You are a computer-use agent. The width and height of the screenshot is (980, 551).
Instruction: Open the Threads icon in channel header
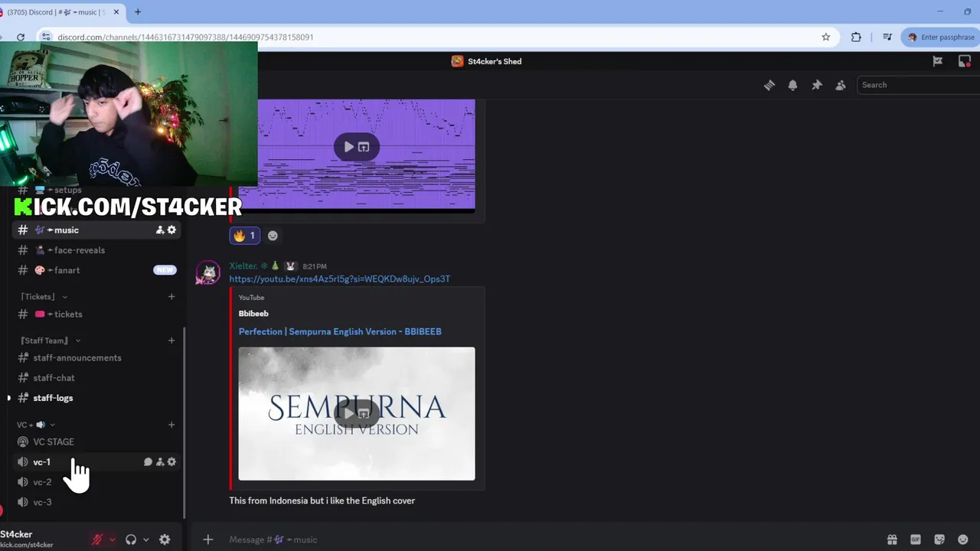click(769, 85)
